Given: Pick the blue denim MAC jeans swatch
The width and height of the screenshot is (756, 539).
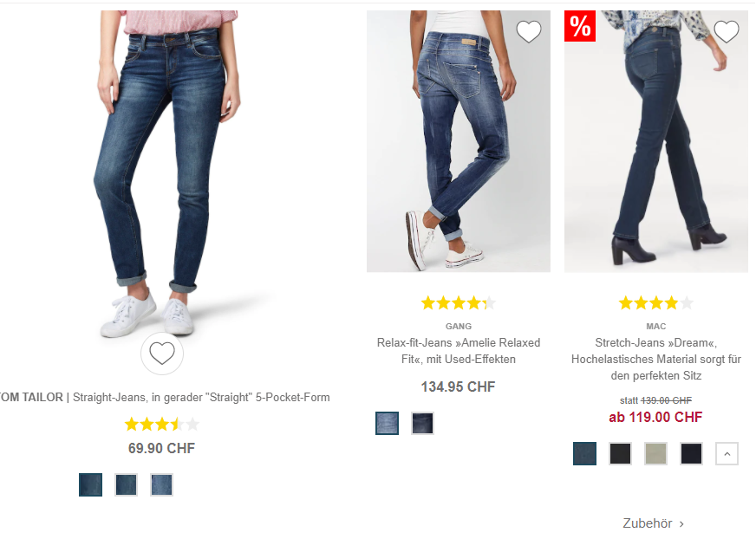Looking at the screenshot, I should coord(584,453).
